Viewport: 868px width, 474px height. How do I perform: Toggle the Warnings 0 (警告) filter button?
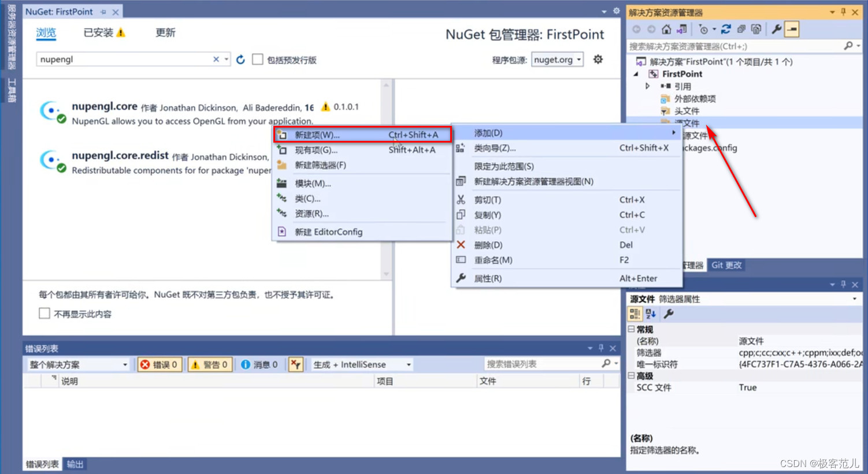tap(210, 364)
